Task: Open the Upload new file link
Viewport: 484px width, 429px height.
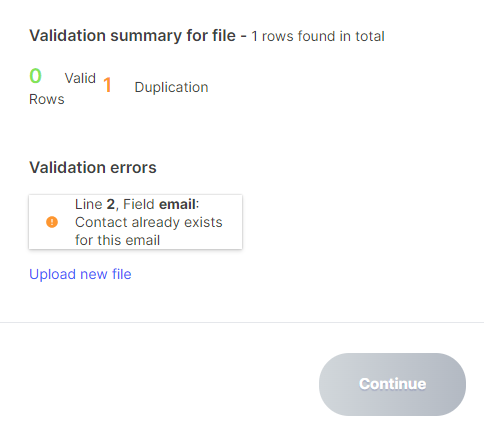Action: tap(80, 274)
